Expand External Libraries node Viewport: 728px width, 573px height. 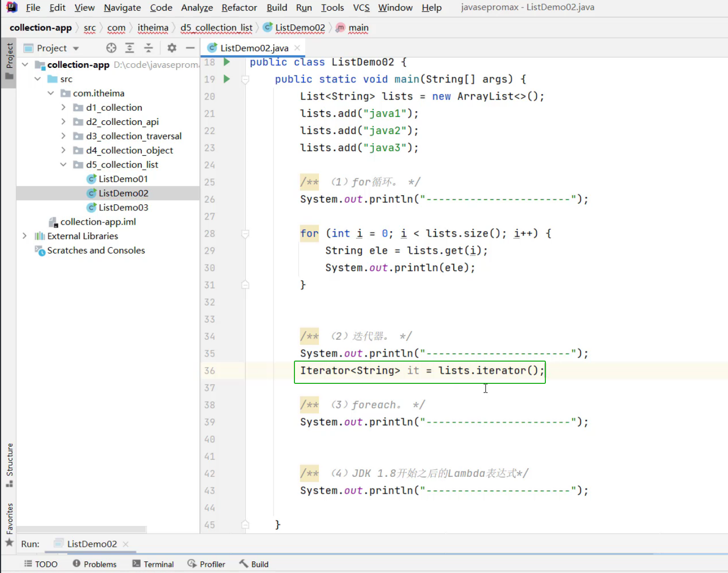point(24,236)
